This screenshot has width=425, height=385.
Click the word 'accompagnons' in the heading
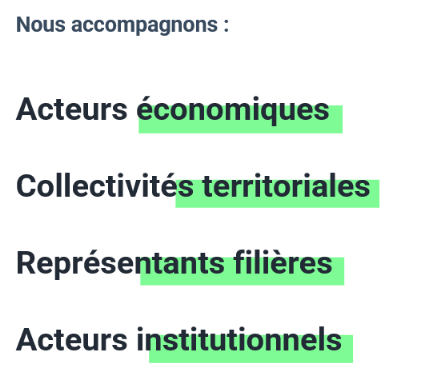point(144,25)
